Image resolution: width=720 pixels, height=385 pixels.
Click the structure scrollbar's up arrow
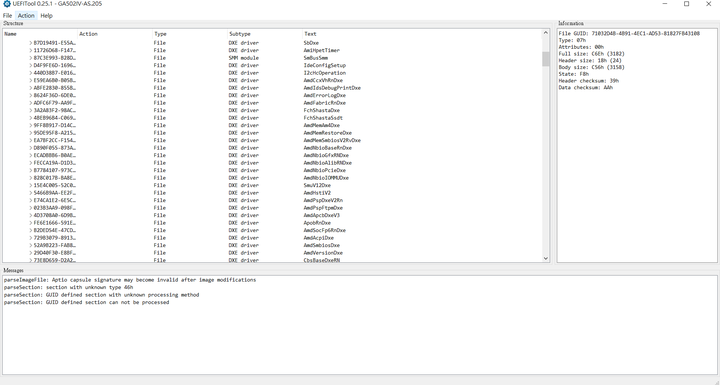click(x=546, y=33)
